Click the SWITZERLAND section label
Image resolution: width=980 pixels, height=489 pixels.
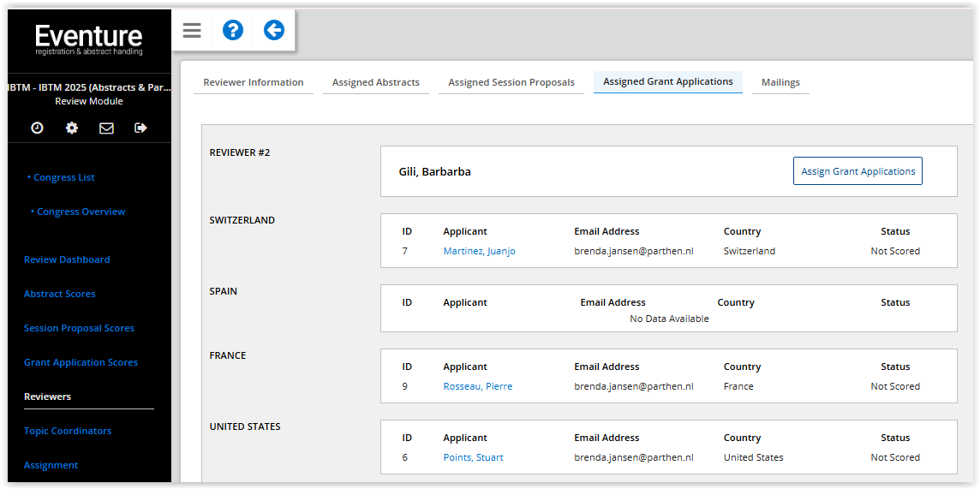click(x=242, y=220)
